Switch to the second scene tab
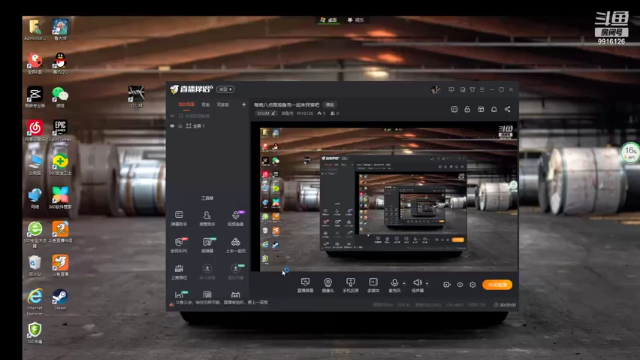 [206, 104]
